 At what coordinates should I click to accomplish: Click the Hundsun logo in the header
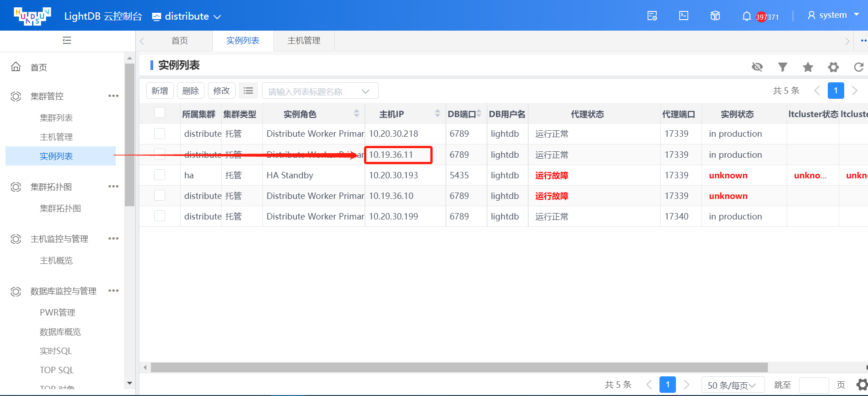click(x=32, y=16)
